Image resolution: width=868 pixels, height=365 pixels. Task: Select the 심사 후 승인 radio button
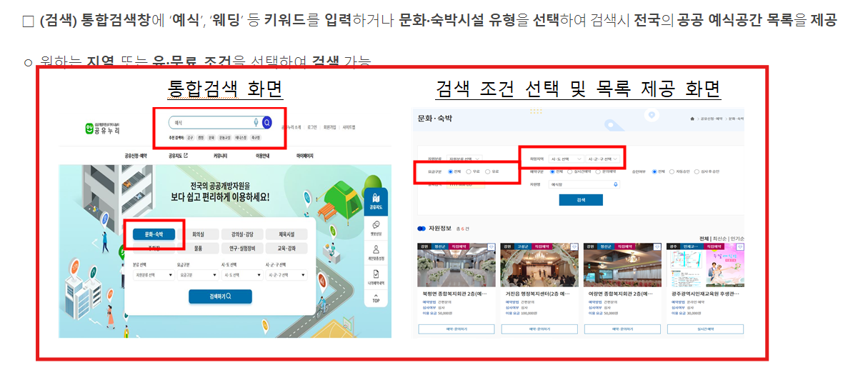[x=697, y=171]
